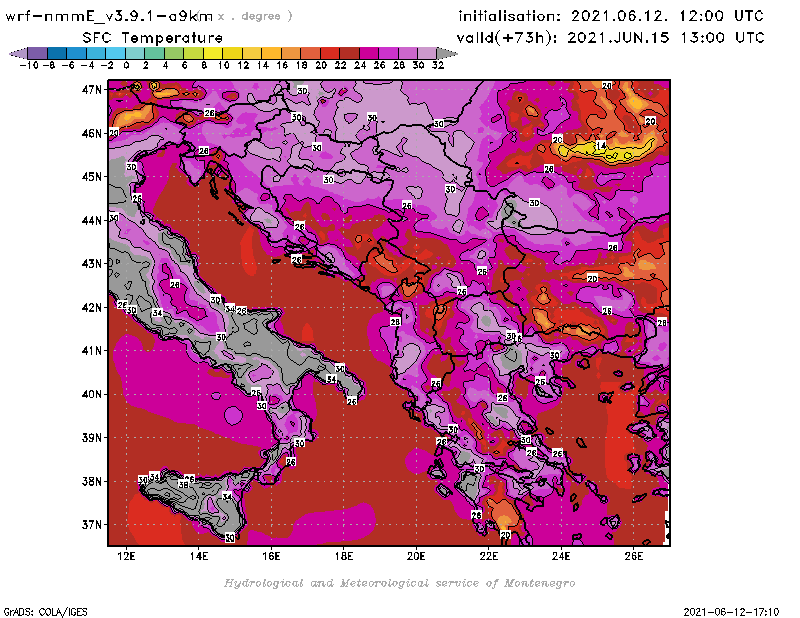Click the '24' value under the color bar
Viewport: 800px width, 618px height.
click(360, 65)
